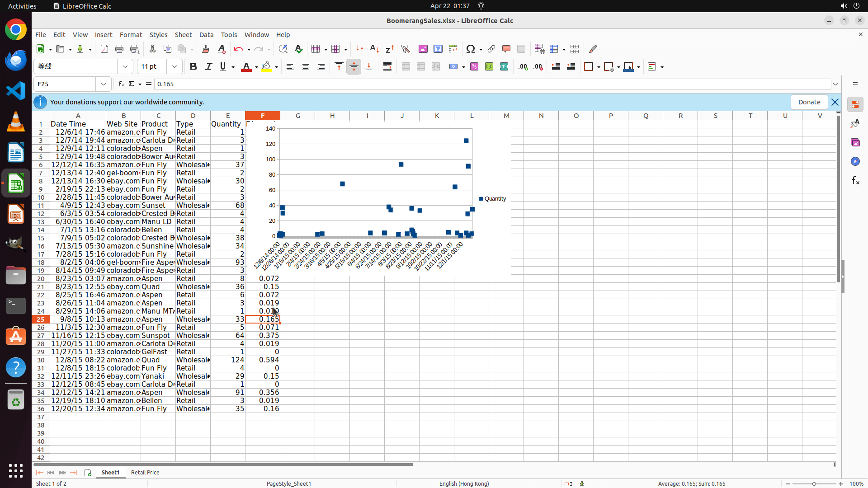Switch to the Retail Price sheet tab
The height and width of the screenshot is (488, 868).
pos(145,472)
